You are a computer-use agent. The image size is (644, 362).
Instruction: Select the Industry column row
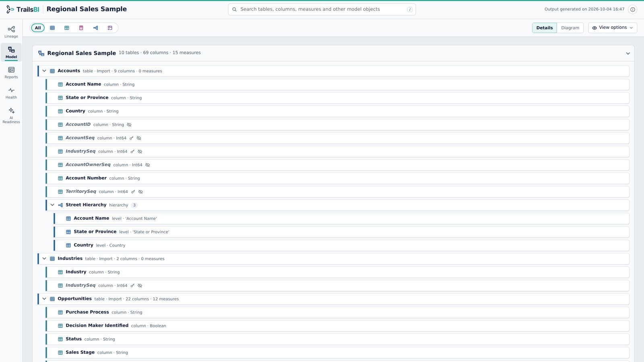pyautogui.click(x=337, y=272)
